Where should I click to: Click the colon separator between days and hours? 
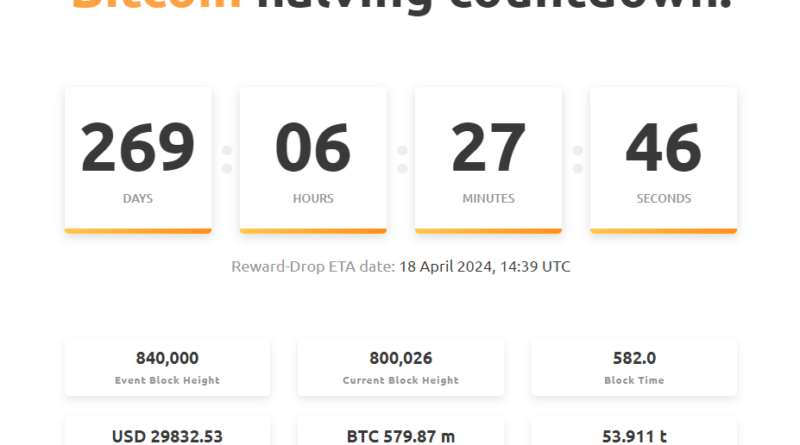226,159
